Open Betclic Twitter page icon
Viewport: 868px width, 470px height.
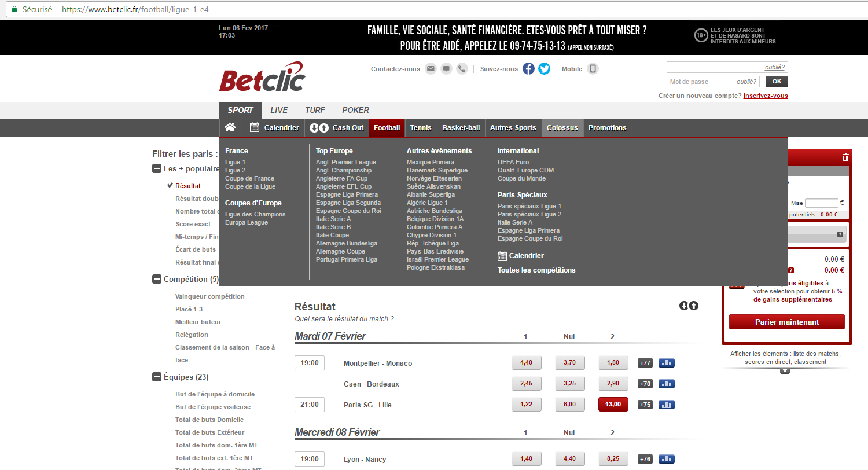(544, 69)
